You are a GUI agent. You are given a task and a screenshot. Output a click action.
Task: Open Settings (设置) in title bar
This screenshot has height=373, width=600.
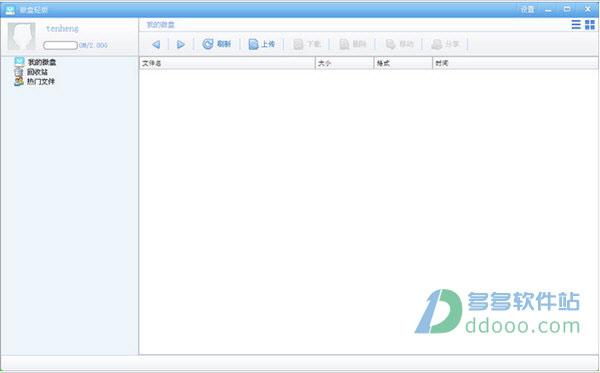[527, 10]
